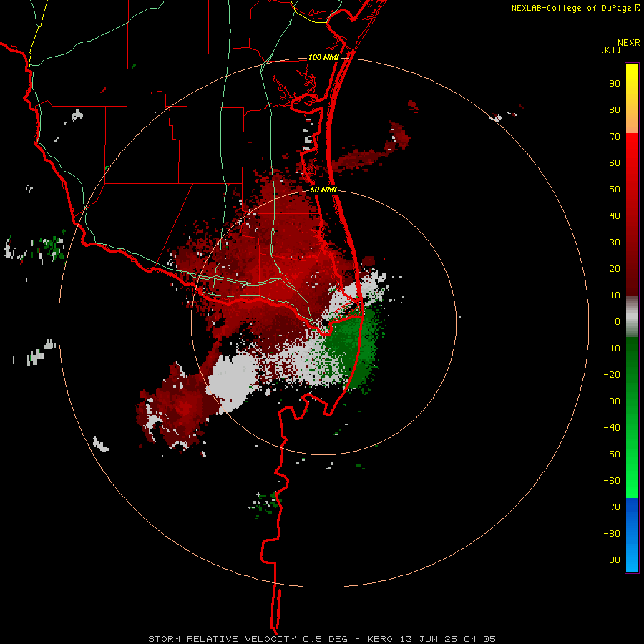Click the 0 value on velocity scale
The image size is (644, 644).
click(x=618, y=322)
